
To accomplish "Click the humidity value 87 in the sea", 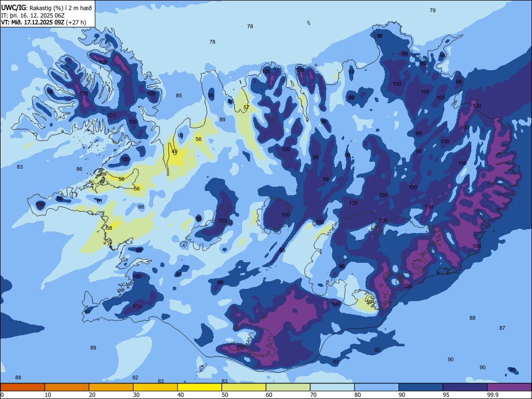I will pyautogui.click(x=502, y=328).
